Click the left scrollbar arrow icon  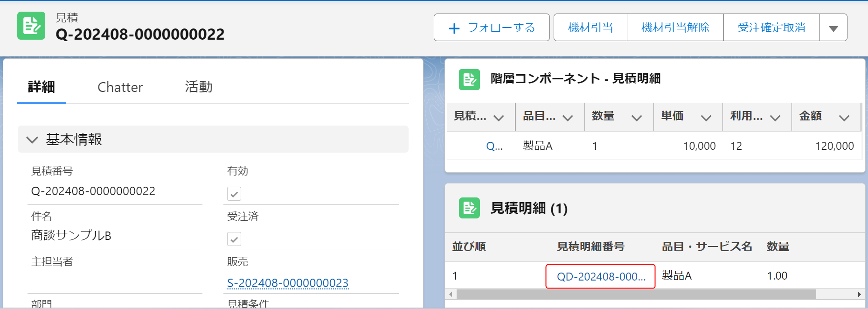tap(451, 294)
